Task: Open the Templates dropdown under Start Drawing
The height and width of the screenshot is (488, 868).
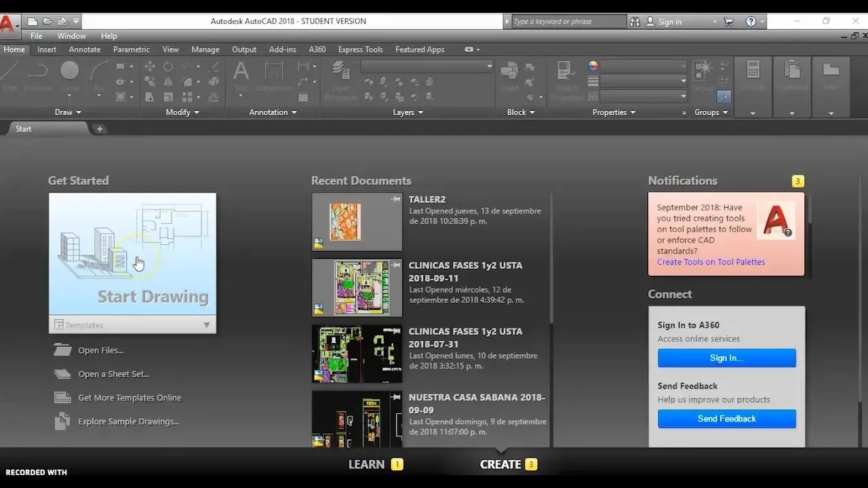Action: 132,325
